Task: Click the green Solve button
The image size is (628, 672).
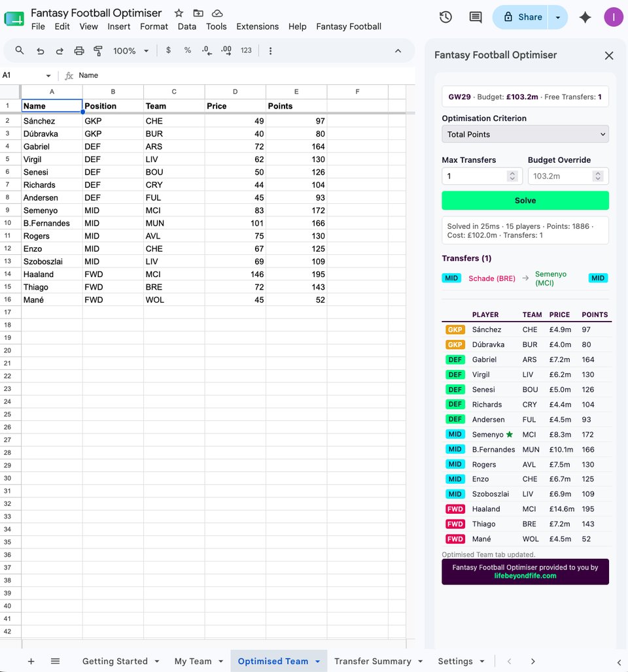Action: tap(525, 201)
